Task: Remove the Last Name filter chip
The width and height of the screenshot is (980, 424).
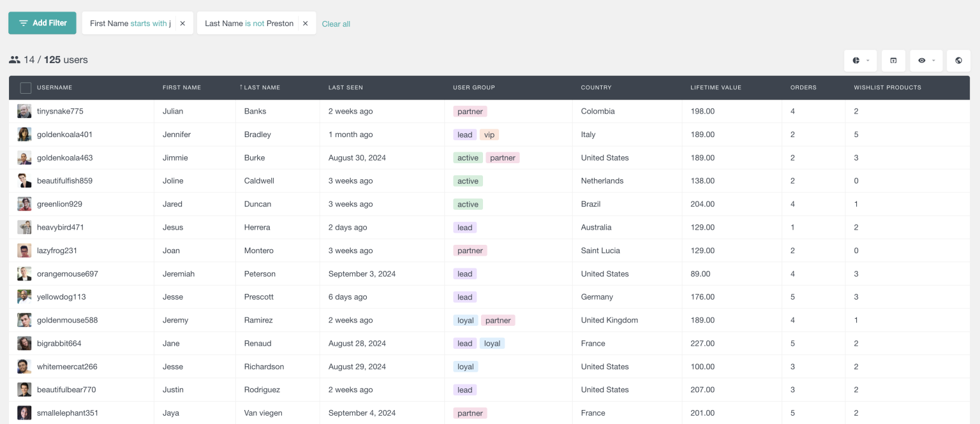Action: 305,23
